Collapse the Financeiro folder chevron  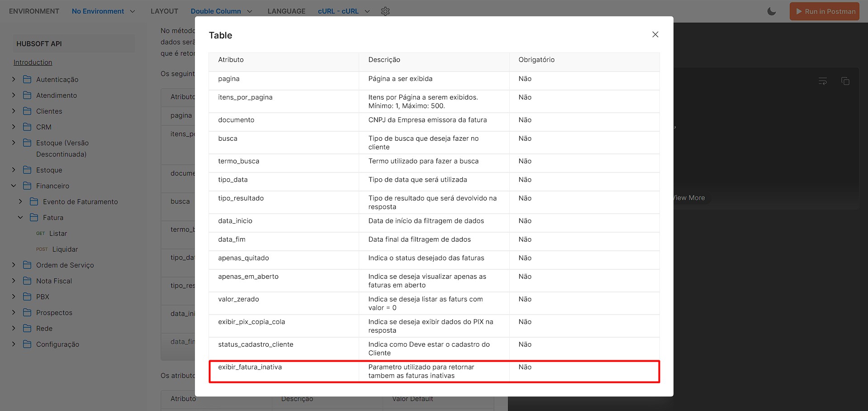pyautogui.click(x=14, y=186)
